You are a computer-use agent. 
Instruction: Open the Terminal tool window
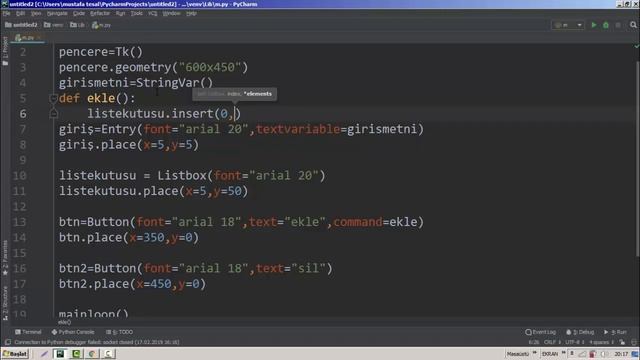click(x=28, y=332)
